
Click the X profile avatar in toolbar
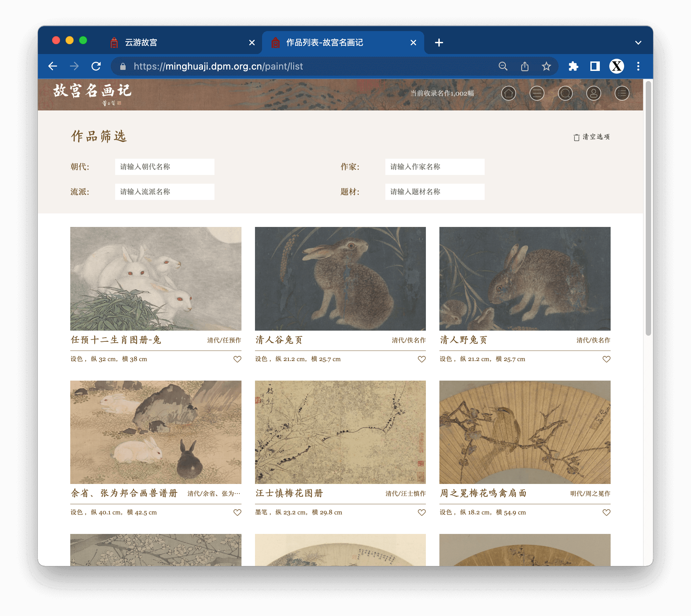[617, 66]
